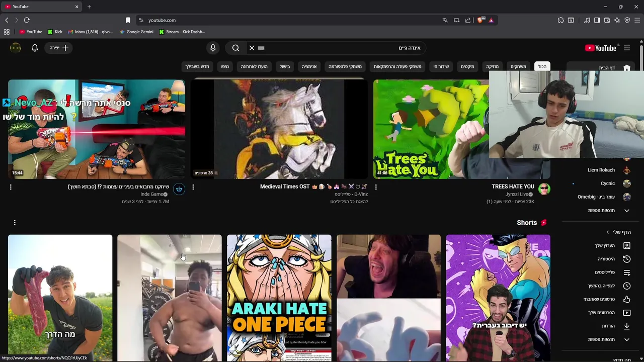This screenshot has height=362, width=644.
Task: Open the YouTube hamburger guide menu
Action: 627,48
